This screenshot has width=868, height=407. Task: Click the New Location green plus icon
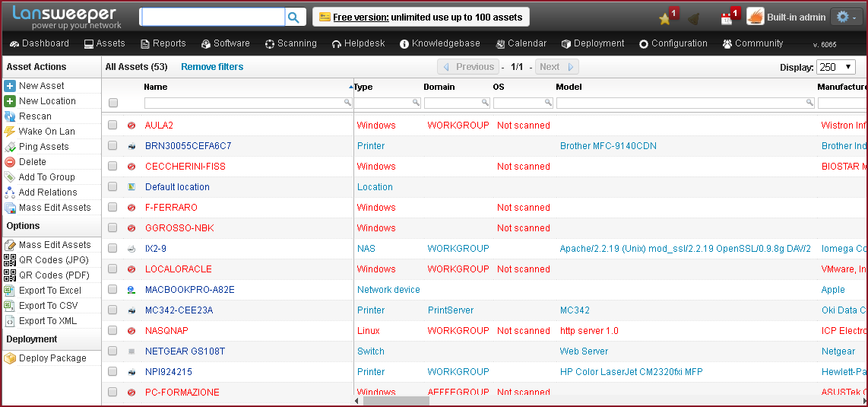pyautogui.click(x=9, y=101)
